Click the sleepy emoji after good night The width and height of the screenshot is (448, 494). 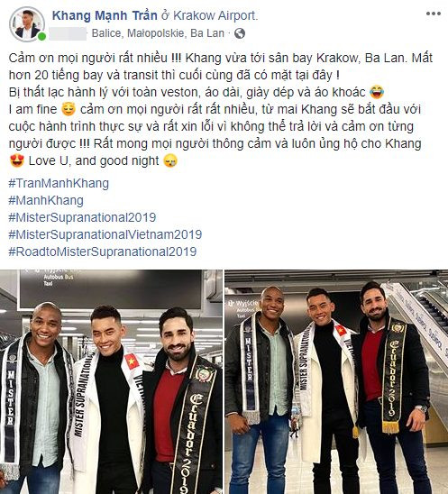[x=170, y=160]
